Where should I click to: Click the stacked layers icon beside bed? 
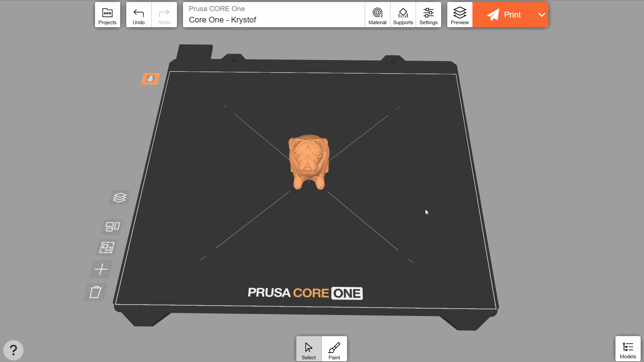(120, 198)
